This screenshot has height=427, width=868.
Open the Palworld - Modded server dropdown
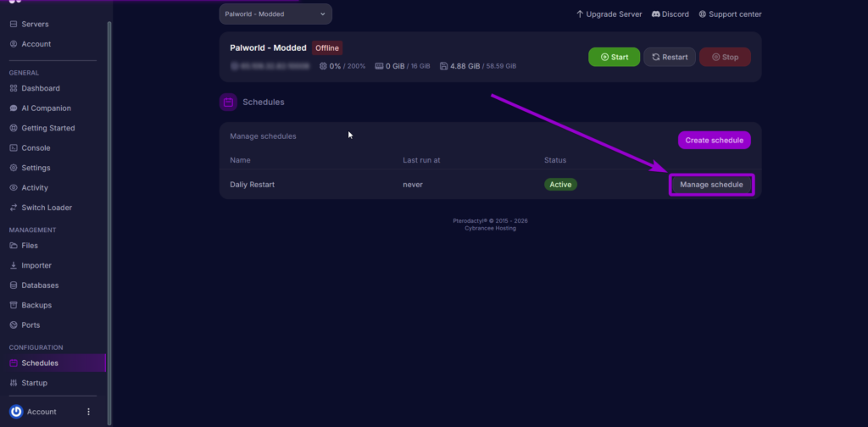[275, 14]
